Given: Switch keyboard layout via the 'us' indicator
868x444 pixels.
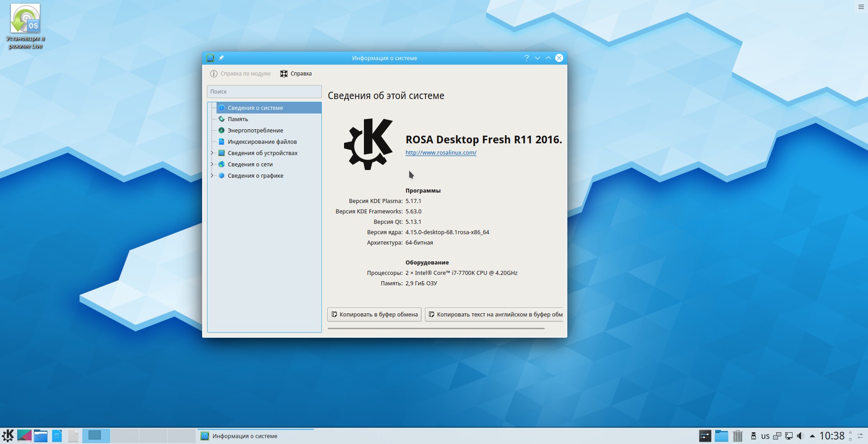Looking at the screenshot, I should 765,436.
